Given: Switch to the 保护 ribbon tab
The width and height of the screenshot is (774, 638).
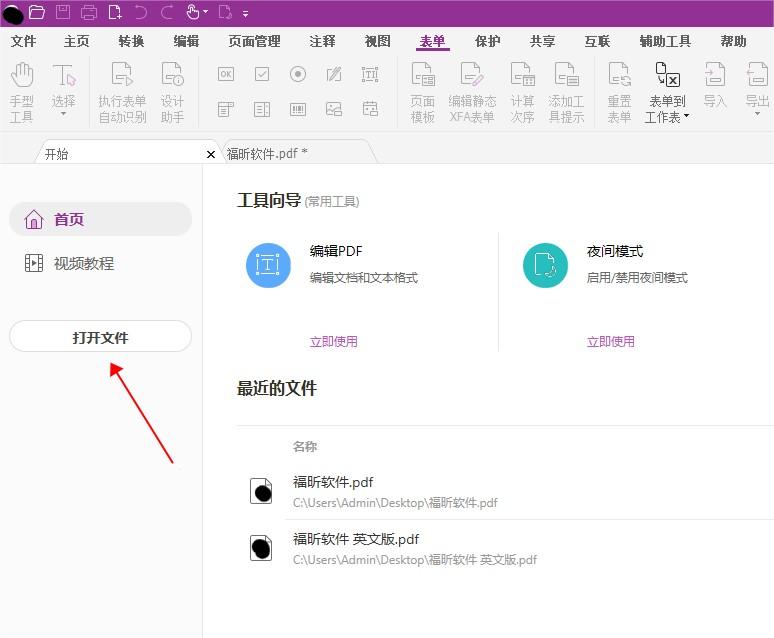Looking at the screenshot, I should (x=487, y=41).
